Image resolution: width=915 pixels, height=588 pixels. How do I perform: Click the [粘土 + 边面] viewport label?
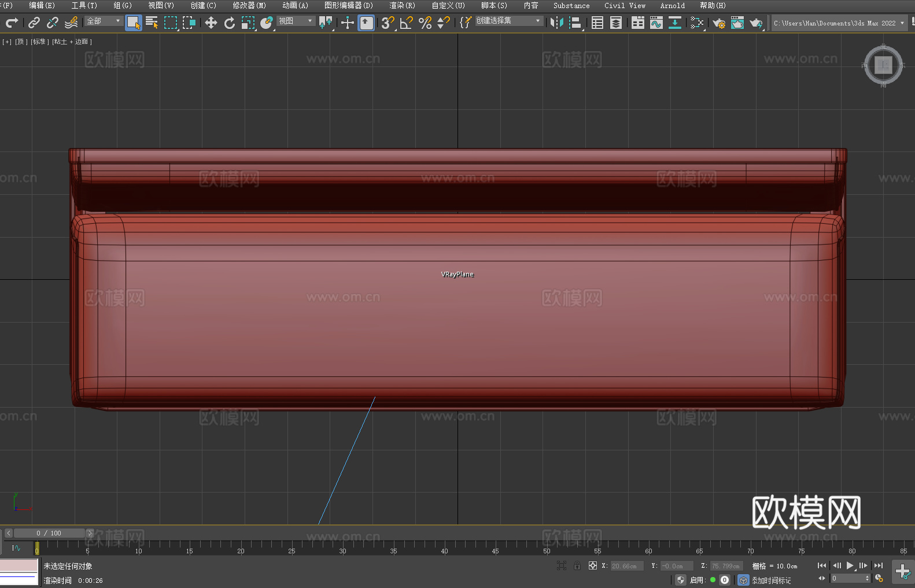[72, 42]
